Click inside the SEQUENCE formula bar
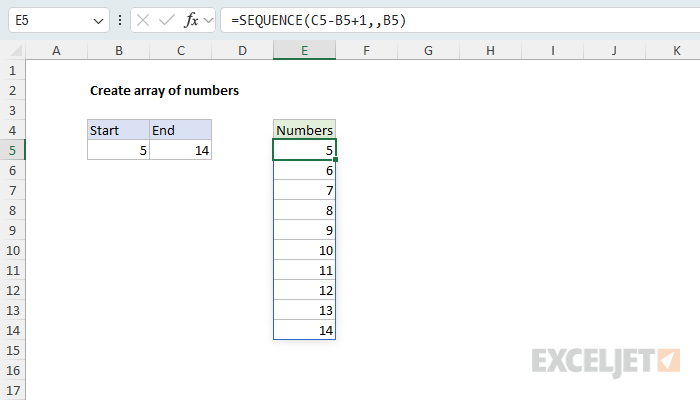700x400 pixels. pos(460,20)
